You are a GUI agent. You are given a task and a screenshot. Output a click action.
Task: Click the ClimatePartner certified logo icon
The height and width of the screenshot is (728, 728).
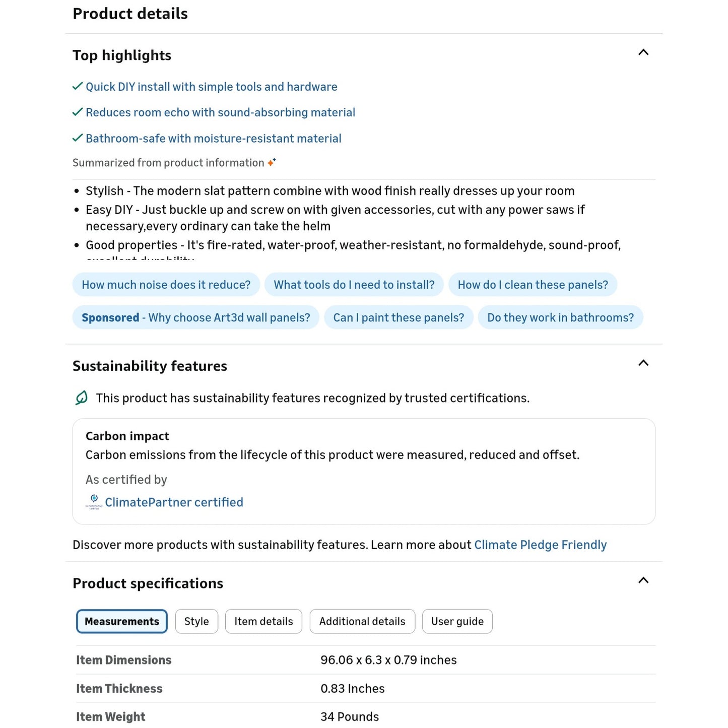[x=94, y=502]
